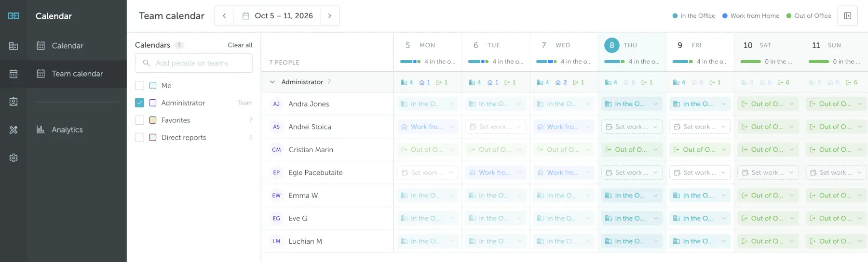
Task: Open Egle Pacebutaite Saturday Set work dropdown
Action: 768,172
